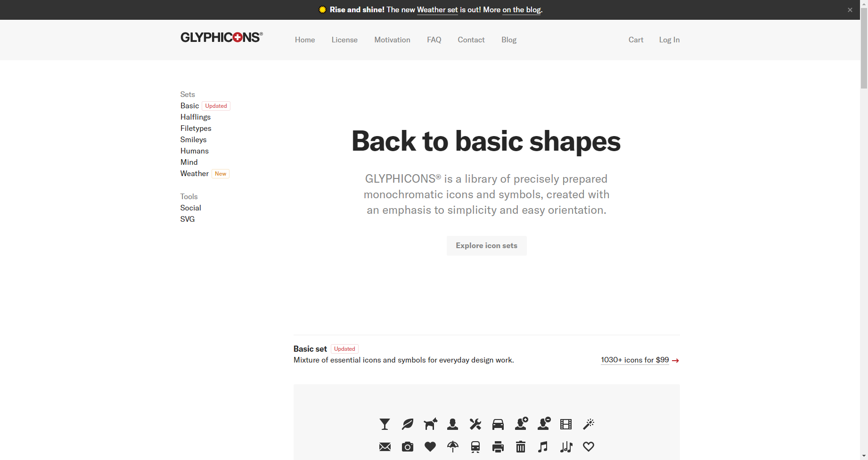This screenshot has height=460, width=868.
Task: Navigate to the Contact page
Action: (x=471, y=40)
